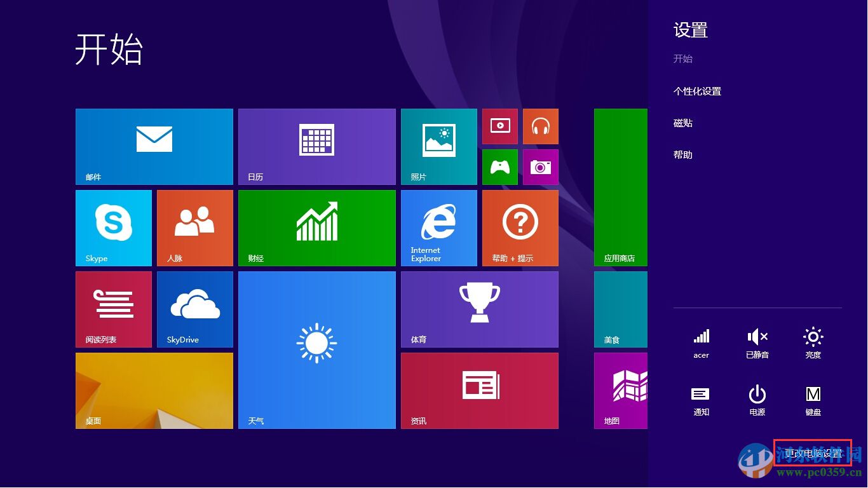Image resolution: width=868 pixels, height=488 pixels.
Task: Open the 桌面 desktop tile
Action: 154,390
